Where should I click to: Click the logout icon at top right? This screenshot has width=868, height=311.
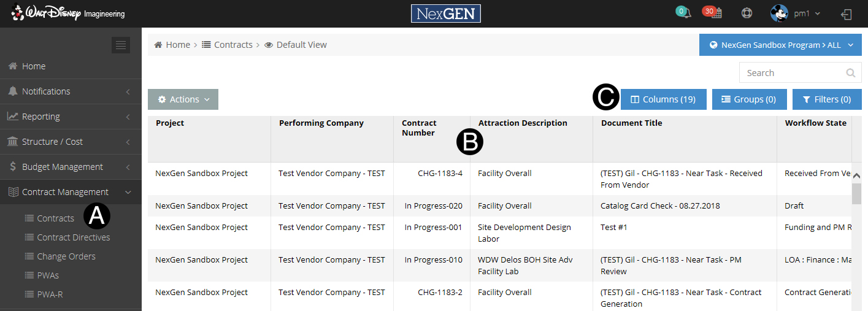847,14
